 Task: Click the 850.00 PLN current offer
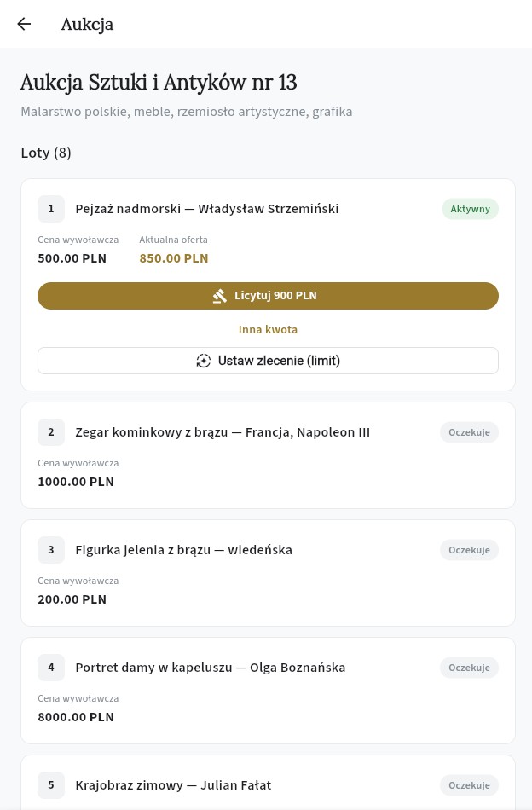tap(174, 258)
